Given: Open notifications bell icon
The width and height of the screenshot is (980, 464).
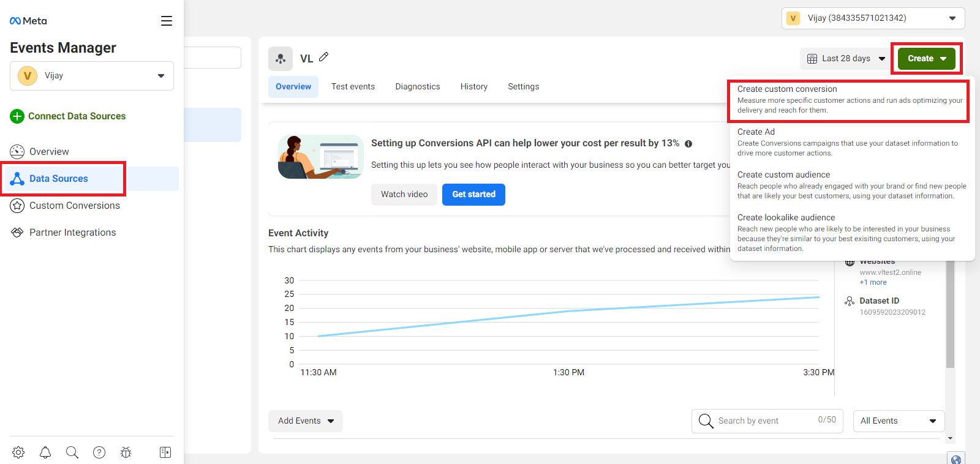Looking at the screenshot, I should [x=45, y=452].
